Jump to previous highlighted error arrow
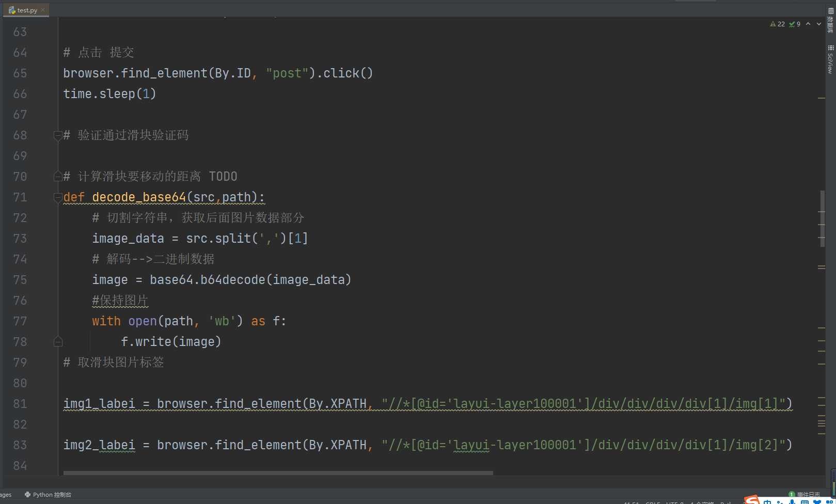This screenshot has width=836, height=504. pos(808,24)
